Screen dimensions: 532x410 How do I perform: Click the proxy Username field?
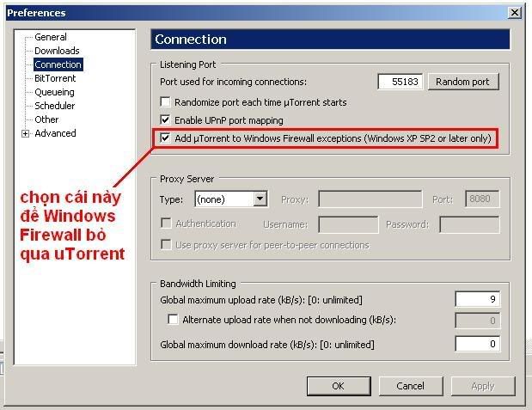coord(348,224)
